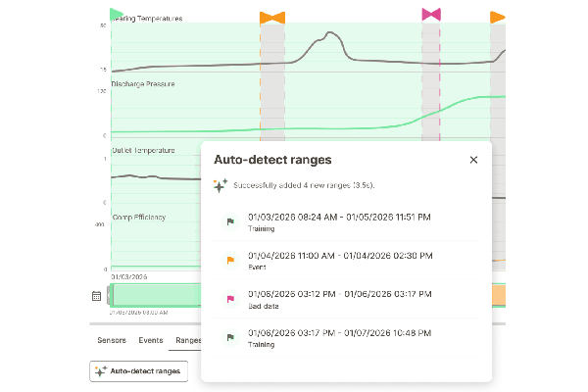Click the sparkle icon beside success message
588x392 pixels.
tap(220, 185)
